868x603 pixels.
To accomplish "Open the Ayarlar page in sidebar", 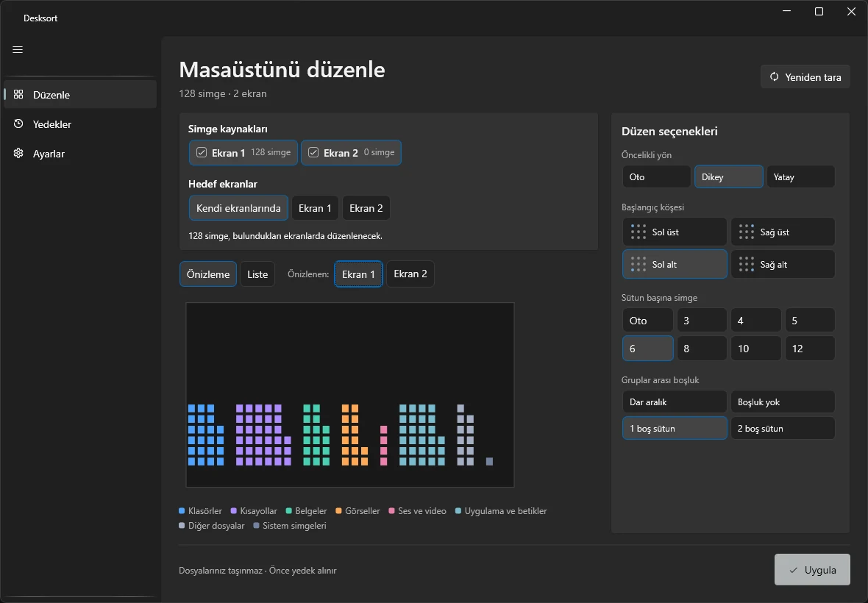I will 80,153.
